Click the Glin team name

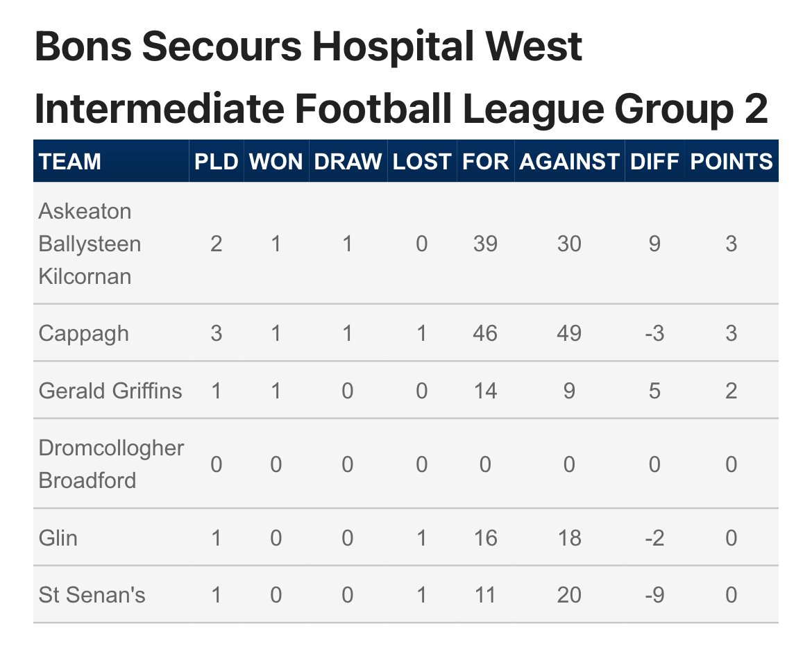58,538
